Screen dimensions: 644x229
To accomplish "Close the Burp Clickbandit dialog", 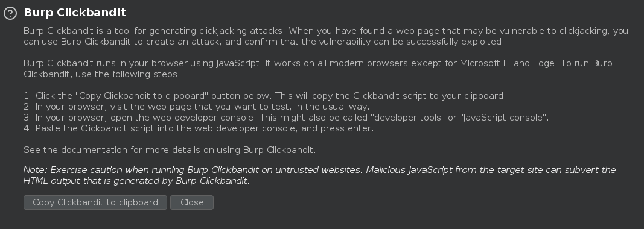I will click(192, 202).
